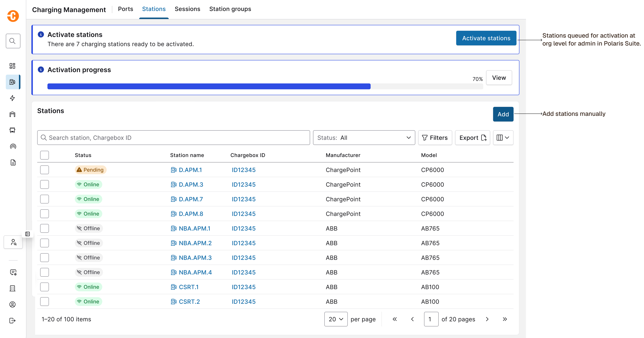Switch to the Sessions tab
This screenshot has height=338, width=644.
point(187,9)
